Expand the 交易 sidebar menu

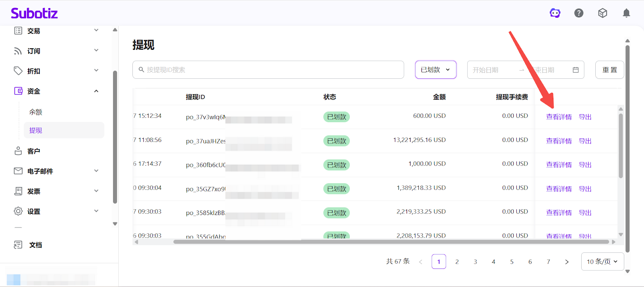pyautogui.click(x=56, y=31)
